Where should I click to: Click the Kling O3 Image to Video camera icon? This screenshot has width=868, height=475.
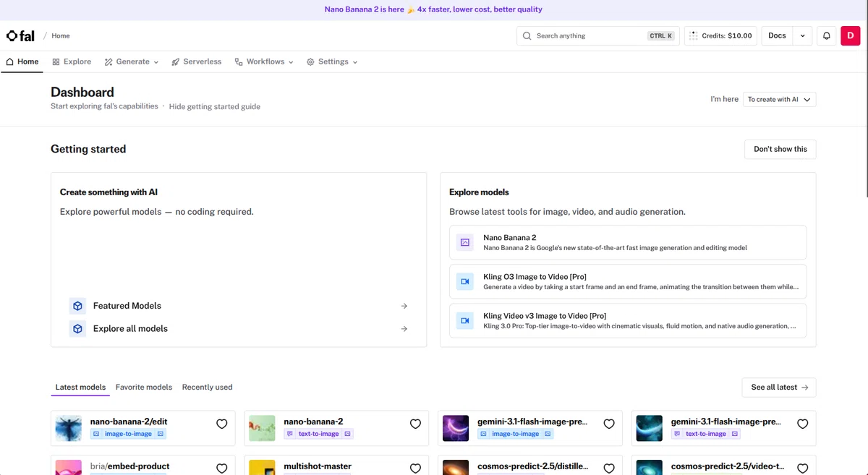point(465,281)
